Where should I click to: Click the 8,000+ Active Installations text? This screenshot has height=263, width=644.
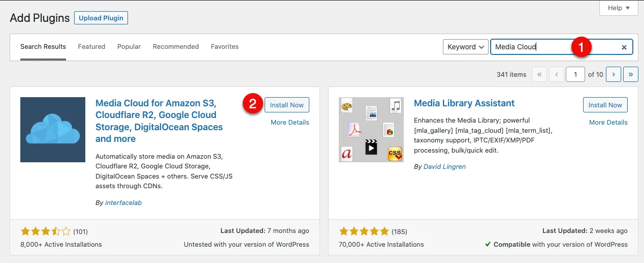[x=61, y=244]
